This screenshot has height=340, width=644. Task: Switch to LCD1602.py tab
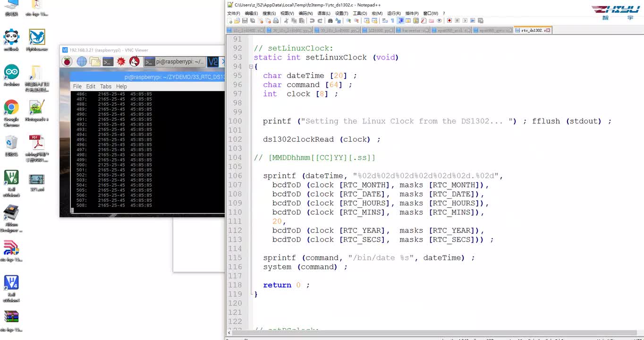[378, 30]
